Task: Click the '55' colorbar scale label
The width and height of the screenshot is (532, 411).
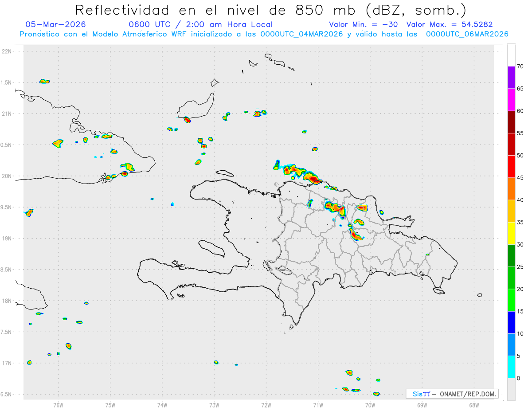Action: pos(520,133)
